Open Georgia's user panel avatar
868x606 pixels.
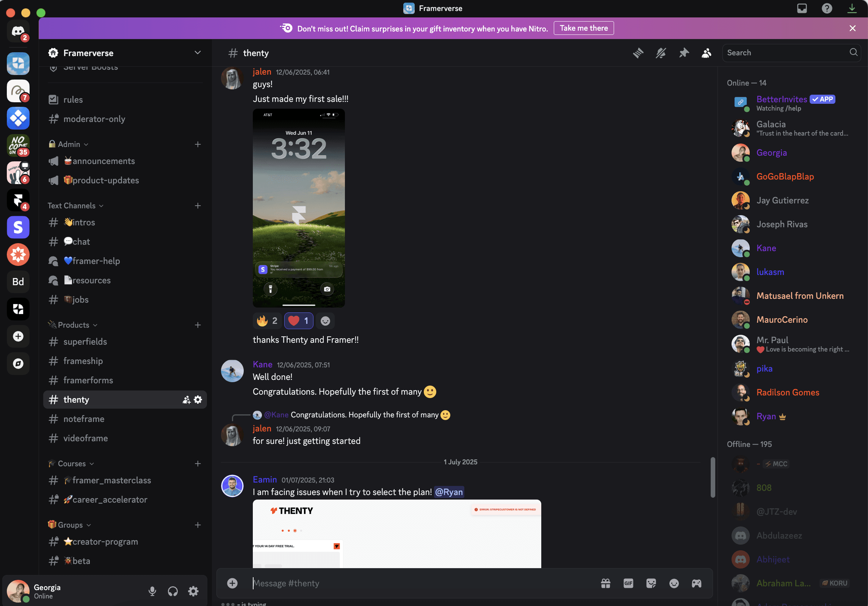[x=18, y=591]
